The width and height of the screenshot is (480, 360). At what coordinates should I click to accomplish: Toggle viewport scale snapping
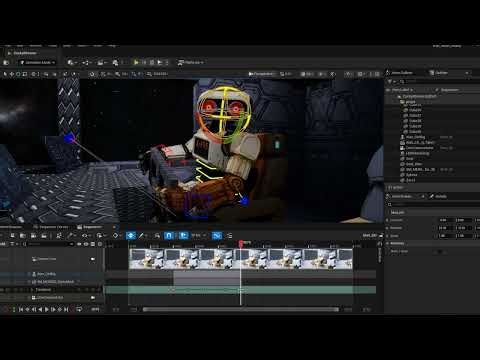point(134,74)
